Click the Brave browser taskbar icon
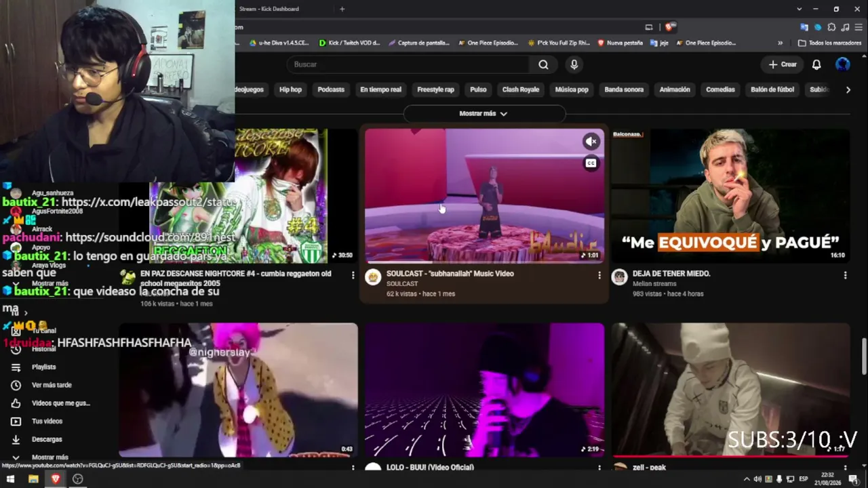Screen dimensions: 868x488 [x=56, y=479]
